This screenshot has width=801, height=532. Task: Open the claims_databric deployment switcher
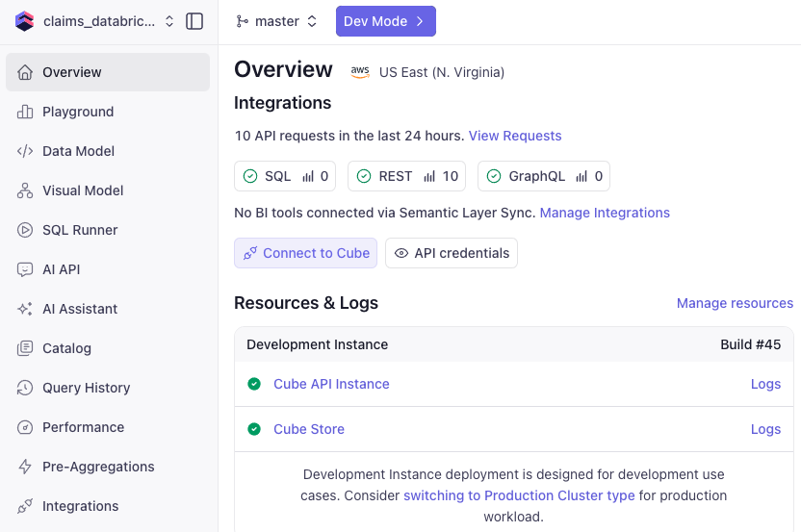[x=108, y=21]
